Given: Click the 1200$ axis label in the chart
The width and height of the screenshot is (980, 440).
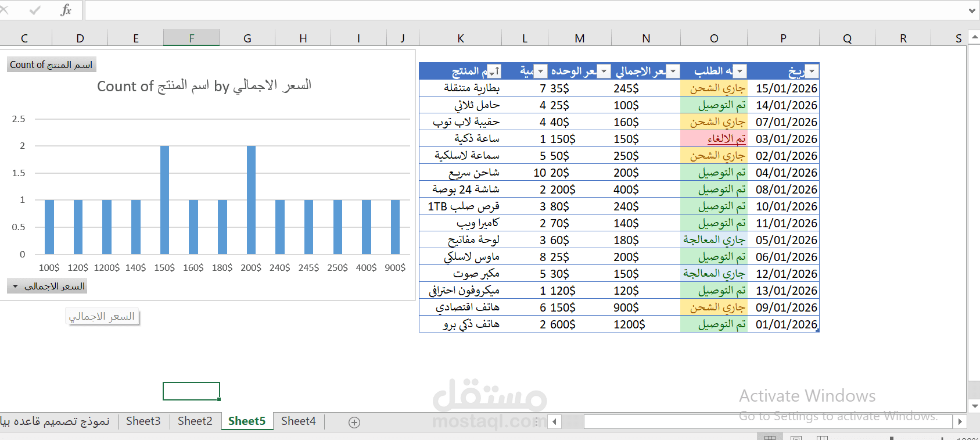Looking at the screenshot, I should pyautogui.click(x=107, y=267).
